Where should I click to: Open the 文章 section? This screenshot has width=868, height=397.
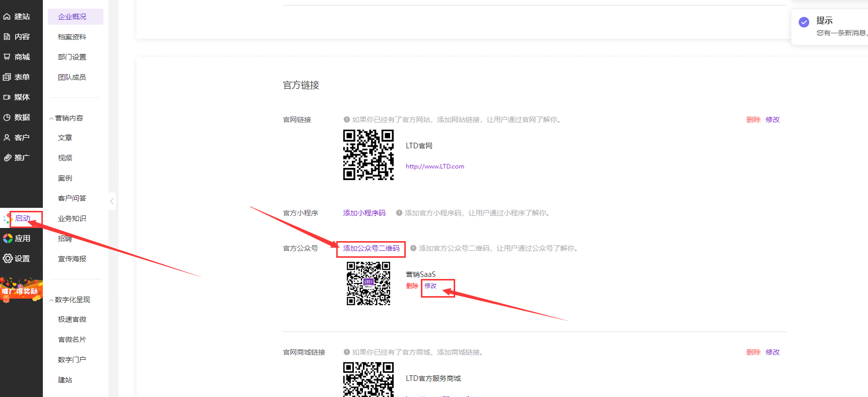[x=65, y=138]
